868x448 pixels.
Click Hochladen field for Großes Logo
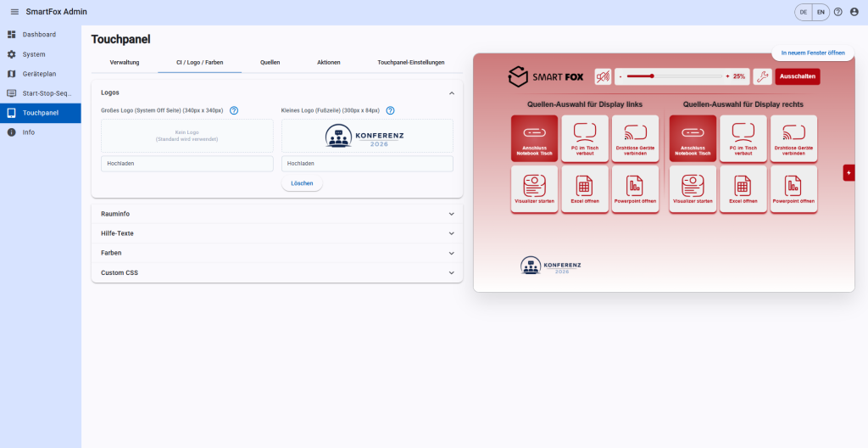point(187,164)
